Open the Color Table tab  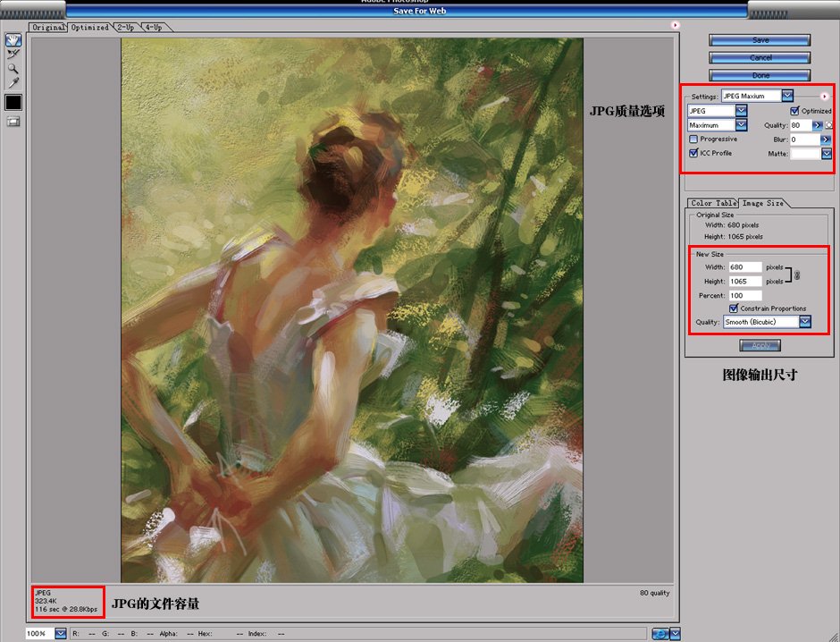[x=713, y=203]
